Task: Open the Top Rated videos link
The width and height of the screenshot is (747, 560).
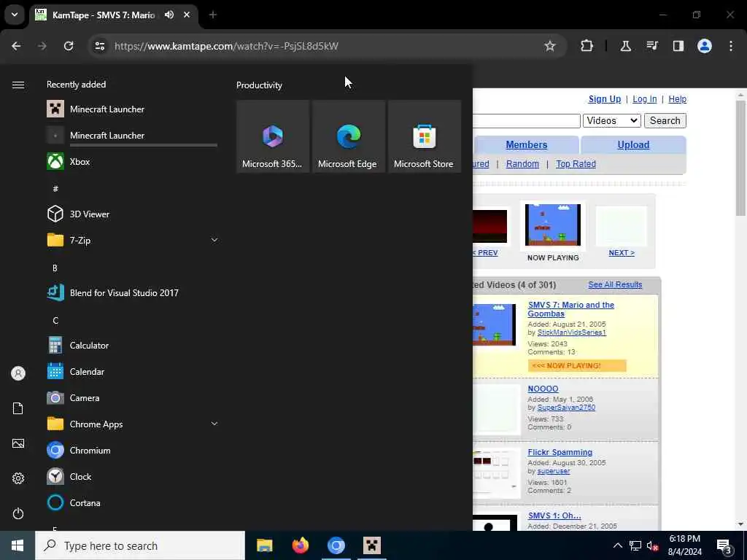Action: [576, 164]
